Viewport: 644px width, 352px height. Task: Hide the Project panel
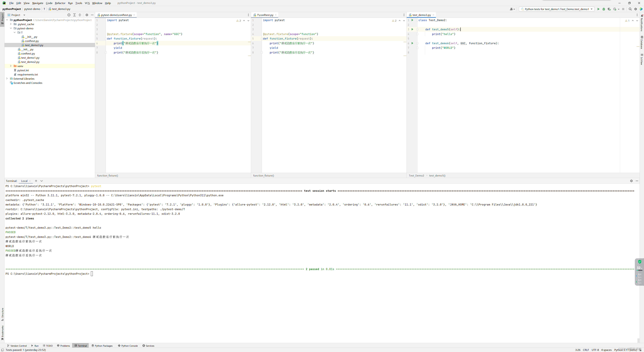(x=92, y=15)
